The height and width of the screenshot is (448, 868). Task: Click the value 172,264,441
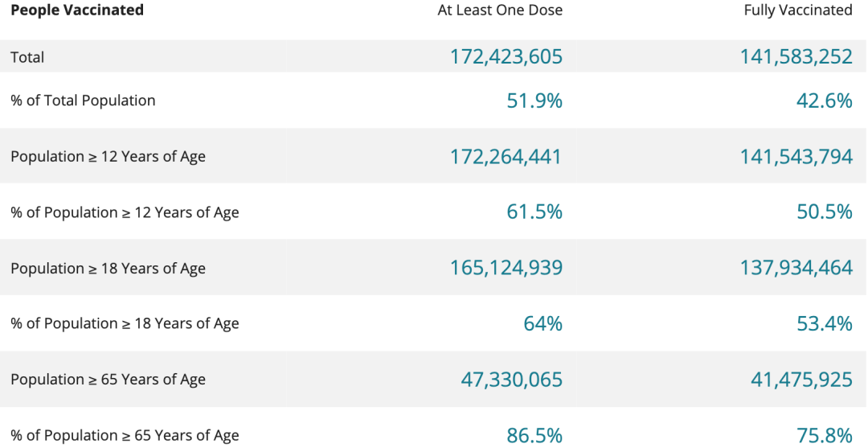tap(506, 157)
